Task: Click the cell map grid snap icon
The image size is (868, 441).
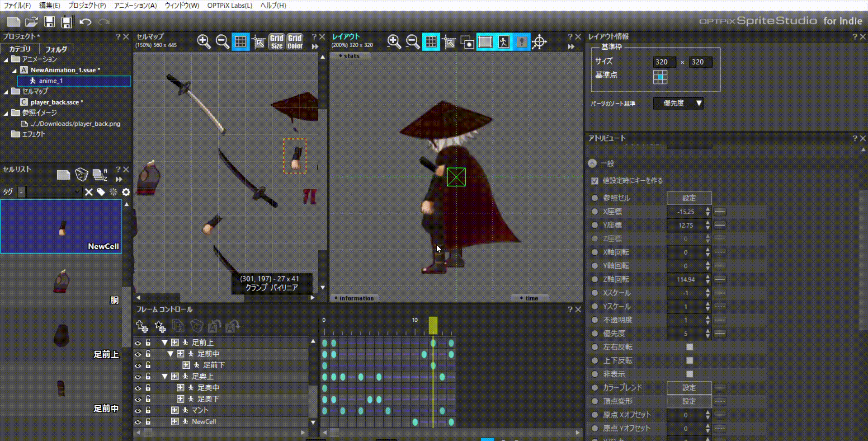Action: 258,42
